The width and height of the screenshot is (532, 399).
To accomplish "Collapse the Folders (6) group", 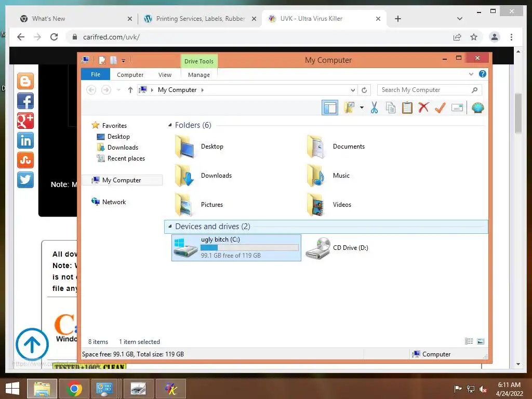I will 170,125.
